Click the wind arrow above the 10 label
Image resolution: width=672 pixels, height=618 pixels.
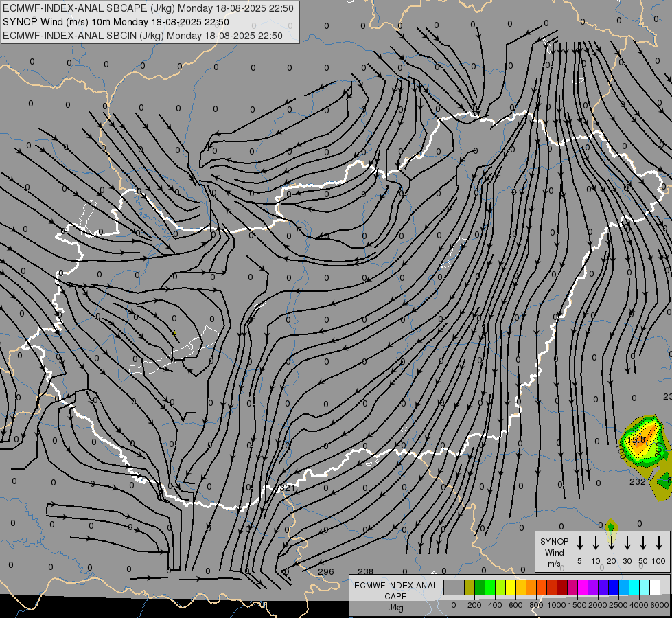(x=595, y=543)
